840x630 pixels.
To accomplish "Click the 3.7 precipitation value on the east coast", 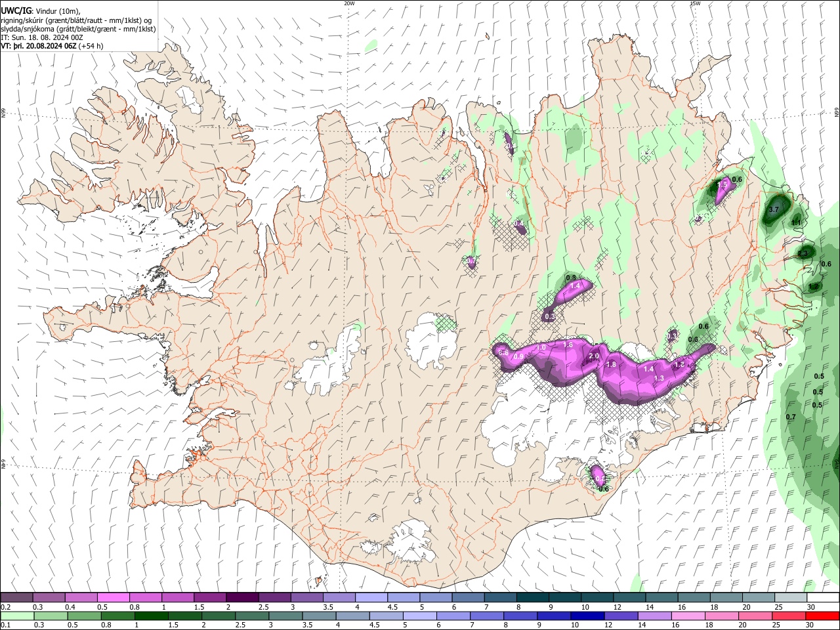I will click(x=773, y=209).
